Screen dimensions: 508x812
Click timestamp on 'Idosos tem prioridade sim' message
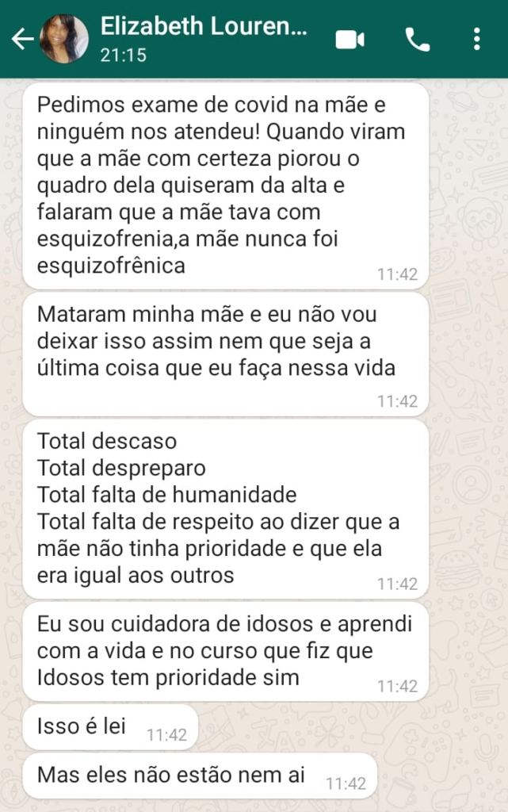(397, 686)
